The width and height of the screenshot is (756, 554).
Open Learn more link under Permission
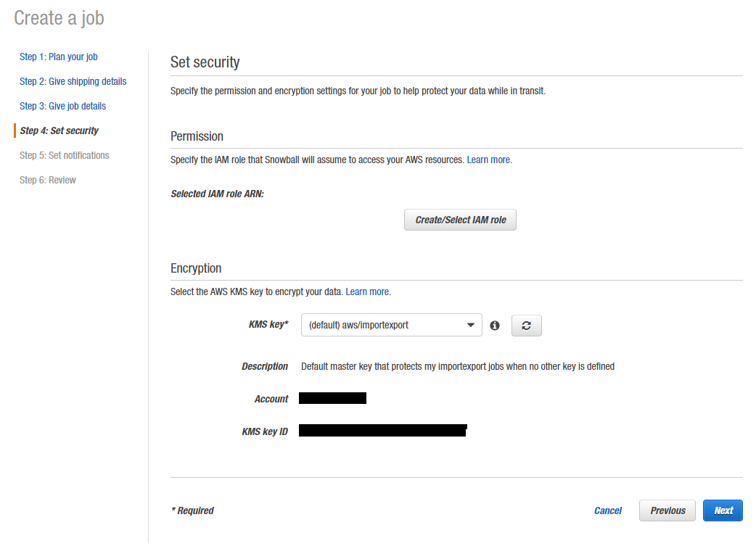[488, 160]
